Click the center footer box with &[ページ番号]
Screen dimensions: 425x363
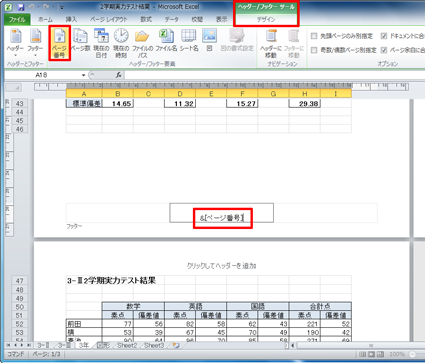click(222, 213)
